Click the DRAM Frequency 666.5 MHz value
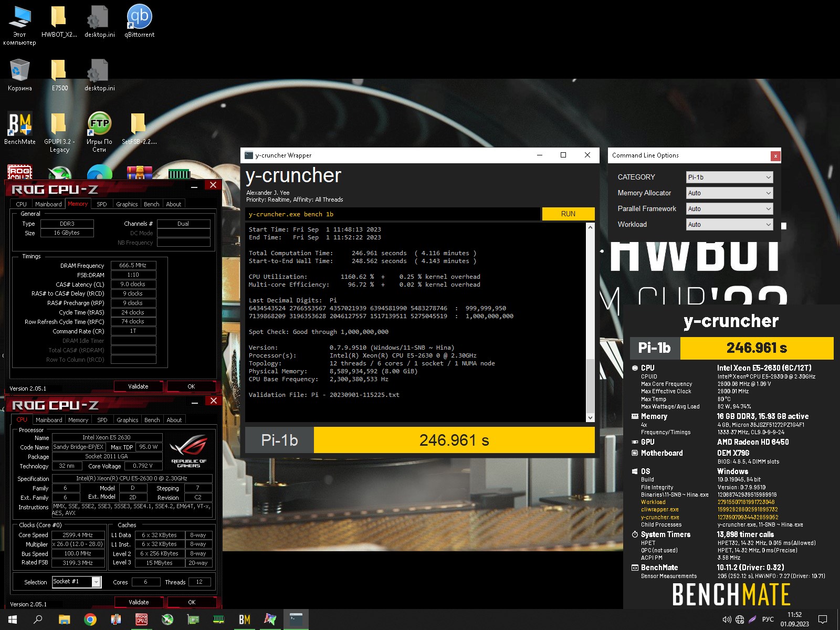Screen dimensions: 840x630 point(133,266)
